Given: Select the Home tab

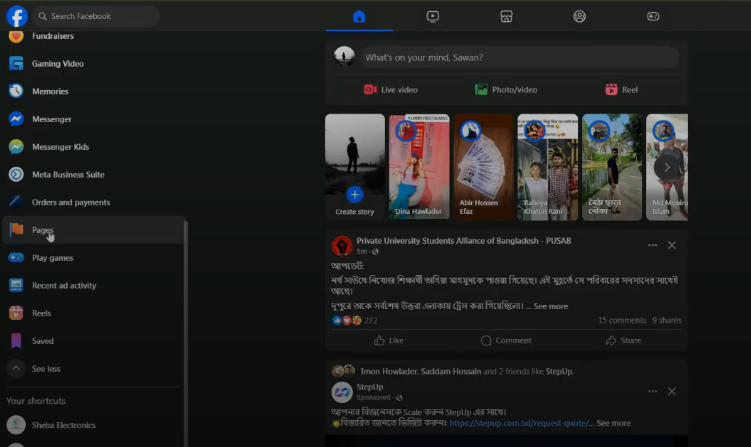Looking at the screenshot, I should pyautogui.click(x=359, y=16).
